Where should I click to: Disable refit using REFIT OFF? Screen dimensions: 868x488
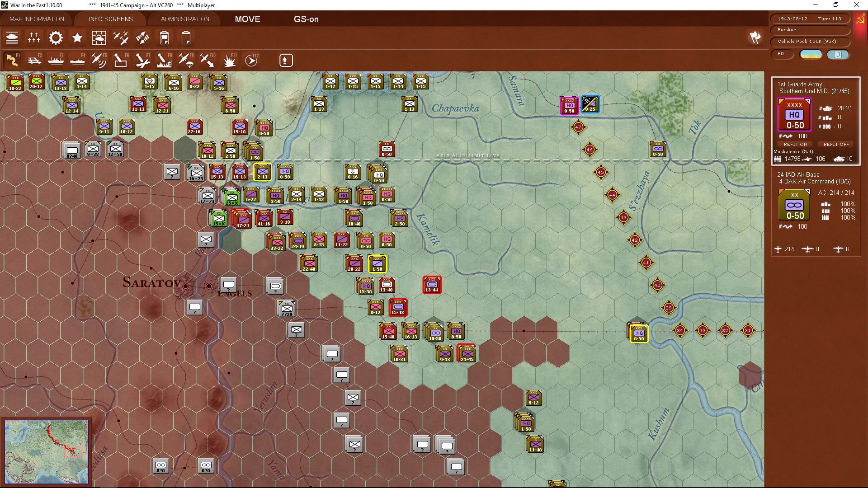pyautogui.click(x=836, y=144)
